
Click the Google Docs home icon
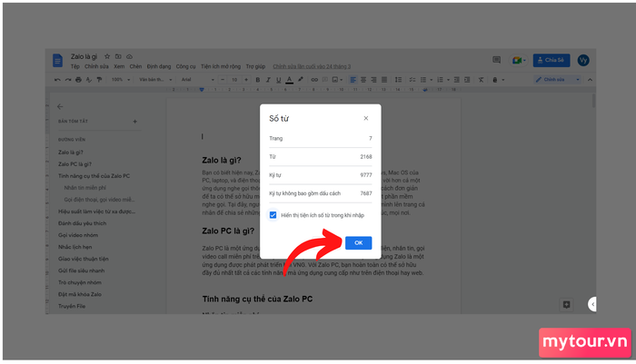coord(57,61)
